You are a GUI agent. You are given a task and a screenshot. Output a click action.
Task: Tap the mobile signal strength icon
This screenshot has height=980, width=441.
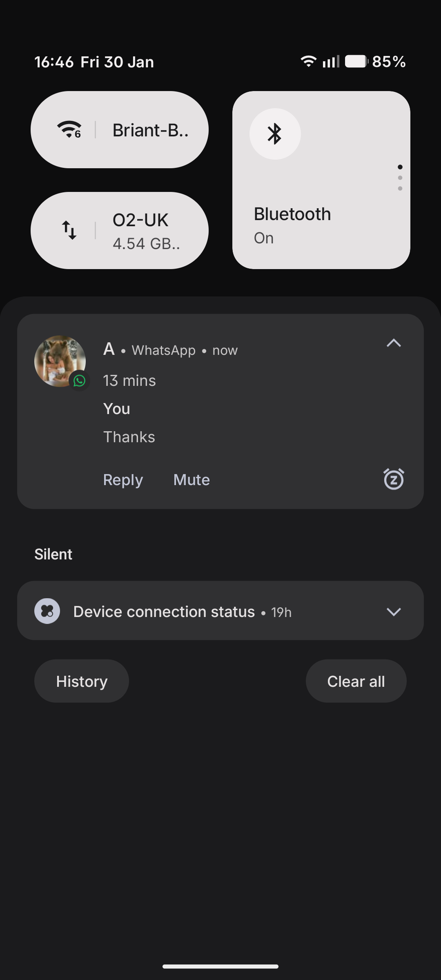[x=331, y=62]
